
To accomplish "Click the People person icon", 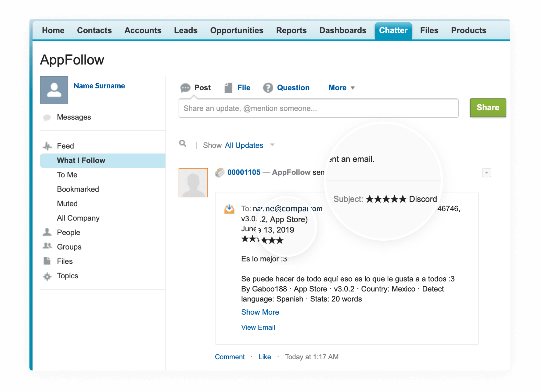I will [x=47, y=232].
